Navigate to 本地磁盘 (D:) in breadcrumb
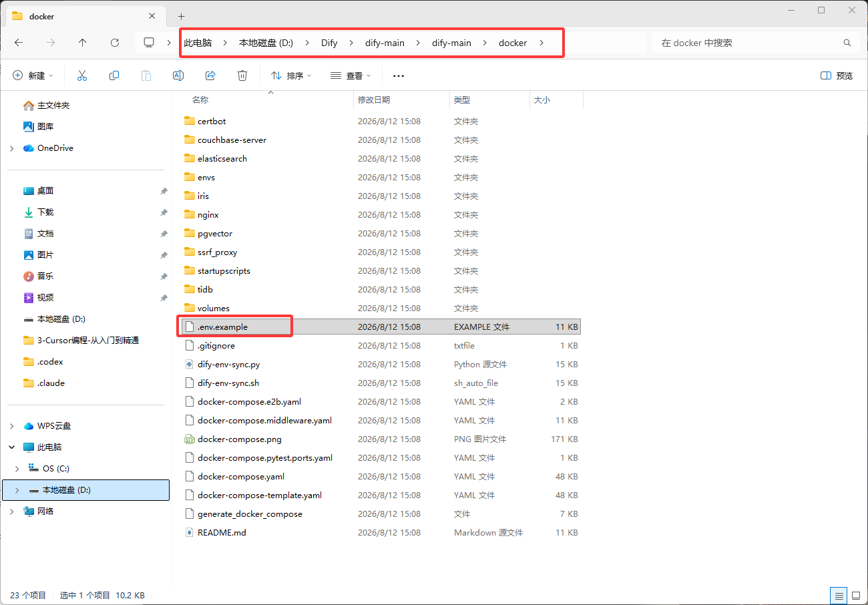Screen dimensions: 868x605 [x=266, y=43]
